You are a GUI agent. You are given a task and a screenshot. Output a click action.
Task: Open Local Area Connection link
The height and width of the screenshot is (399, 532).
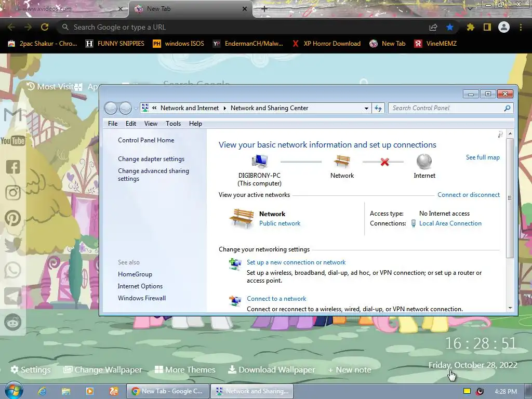click(450, 223)
